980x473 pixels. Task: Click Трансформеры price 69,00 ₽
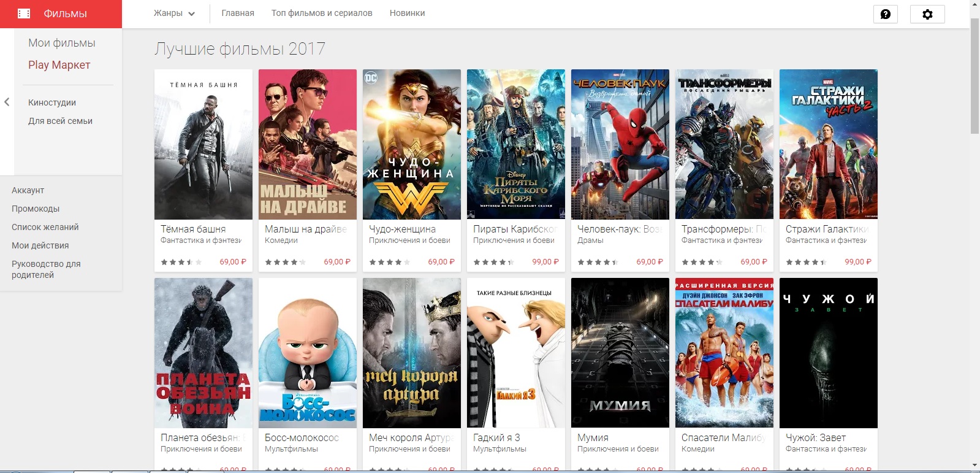point(754,262)
